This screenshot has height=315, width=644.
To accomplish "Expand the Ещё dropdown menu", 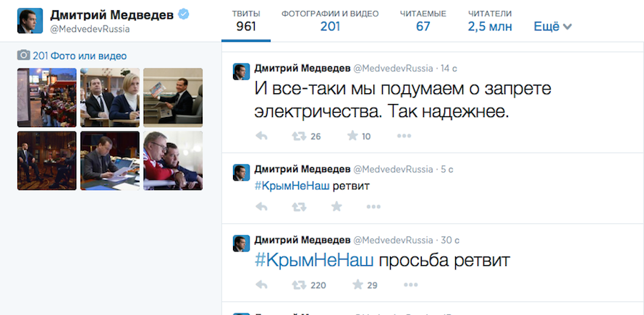I will 552,27.
